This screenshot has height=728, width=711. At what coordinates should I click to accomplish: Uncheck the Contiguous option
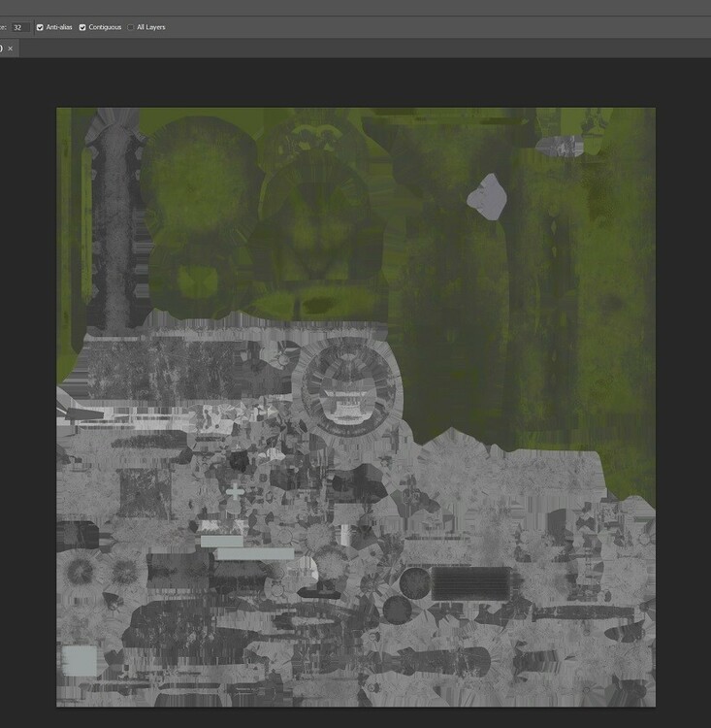click(x=82, y=27)
